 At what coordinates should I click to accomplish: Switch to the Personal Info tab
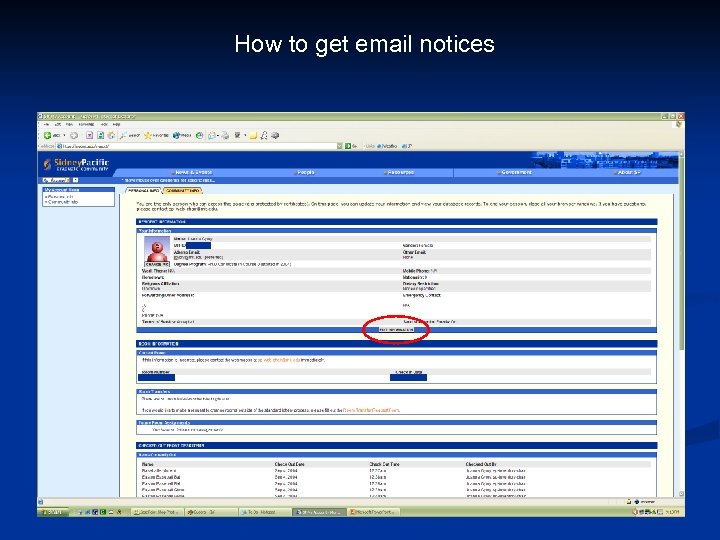[x=143, y=191]
